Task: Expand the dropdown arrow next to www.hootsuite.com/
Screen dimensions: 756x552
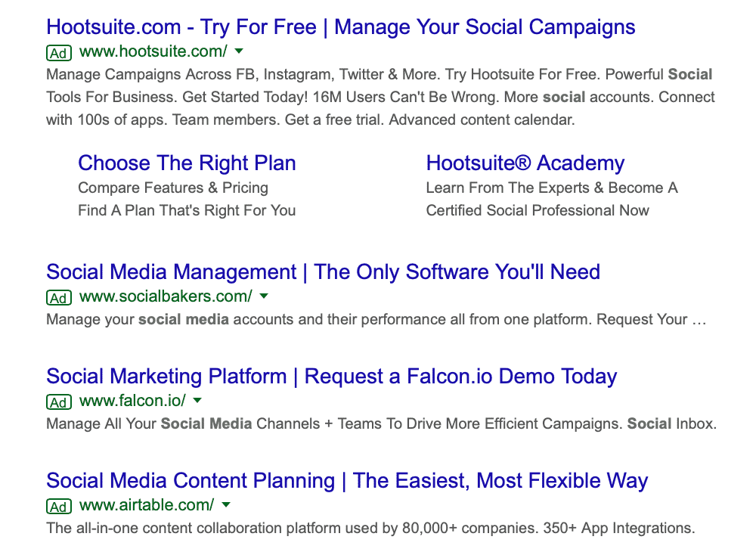Action: tap(239, 51)
